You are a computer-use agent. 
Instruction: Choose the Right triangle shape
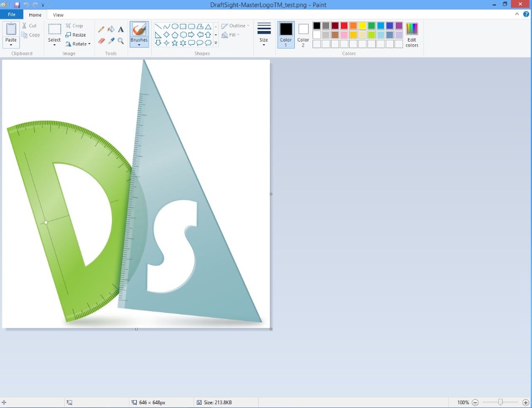[158, 34]
